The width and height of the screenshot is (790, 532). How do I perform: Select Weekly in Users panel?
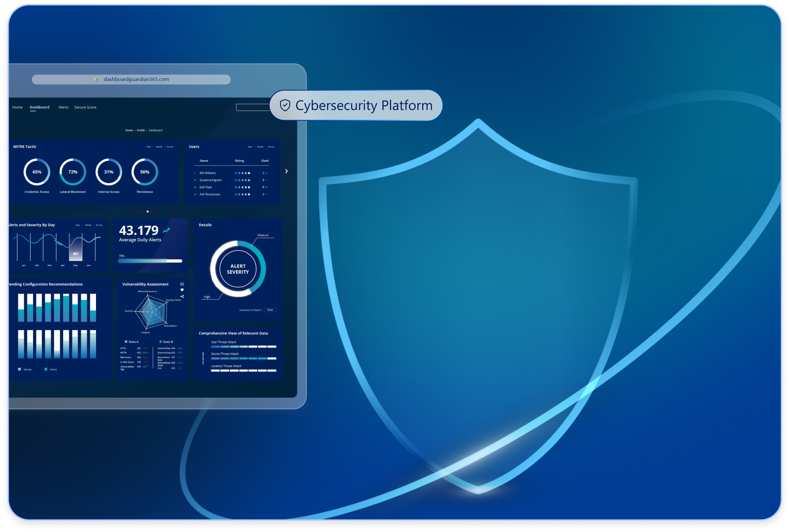260,147
